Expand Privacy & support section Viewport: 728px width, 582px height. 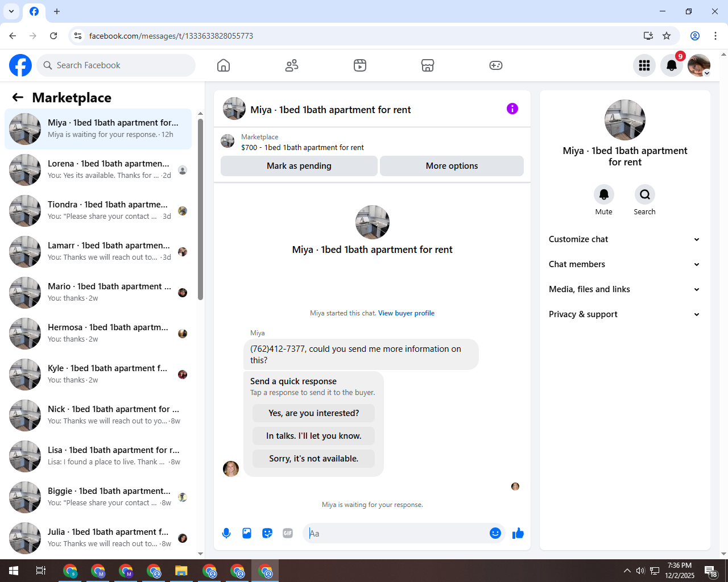coord(624,314)
